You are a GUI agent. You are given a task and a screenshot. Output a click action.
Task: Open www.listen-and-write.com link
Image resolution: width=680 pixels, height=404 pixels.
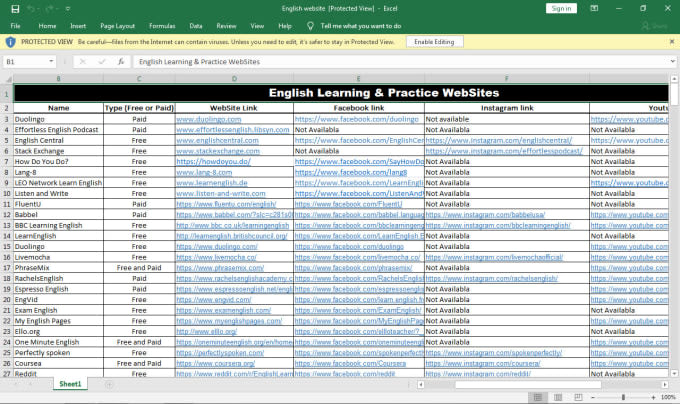[221, 193]
